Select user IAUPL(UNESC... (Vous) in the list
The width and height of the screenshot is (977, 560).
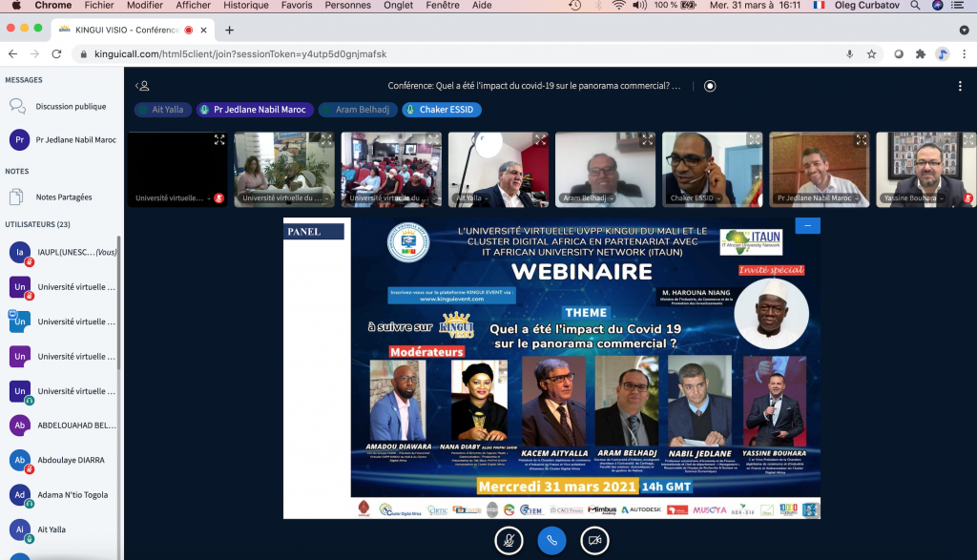pyautogui.click(x=61, y=252)
